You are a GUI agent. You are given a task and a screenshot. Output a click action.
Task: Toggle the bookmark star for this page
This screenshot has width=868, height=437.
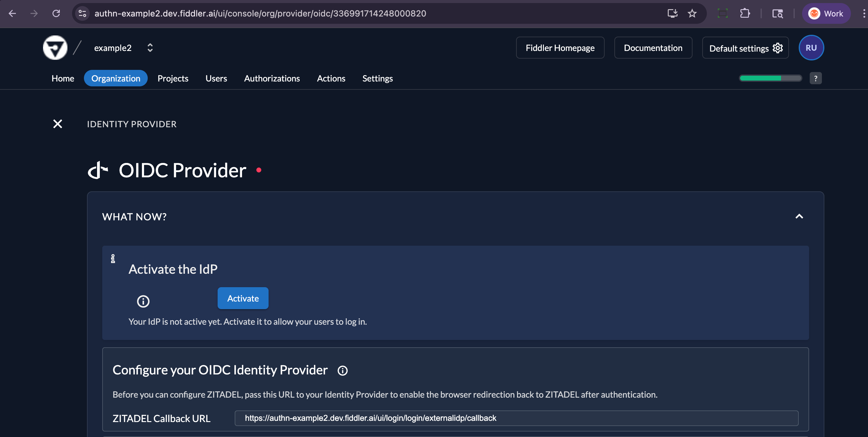[x=692, y=13]
